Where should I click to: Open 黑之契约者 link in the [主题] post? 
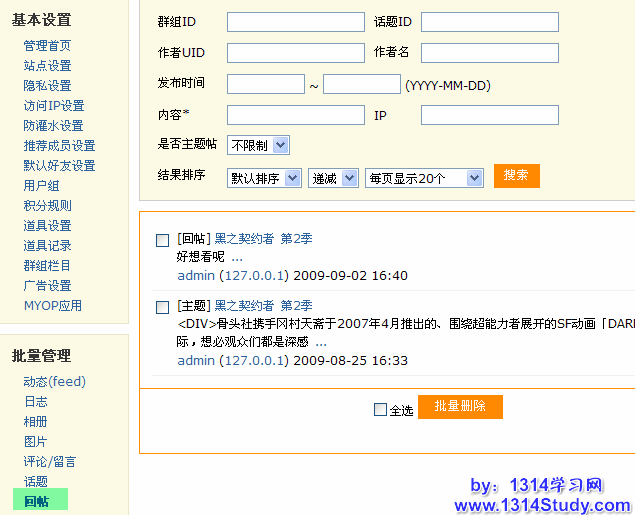(244, 306)
